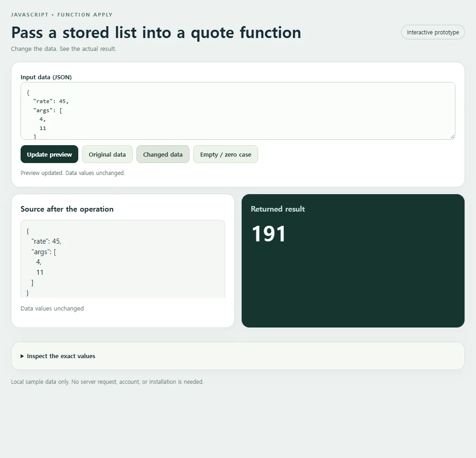476x458 pixels.
Task: Click the textarea resize handle corner
Action: pos(452,136)
